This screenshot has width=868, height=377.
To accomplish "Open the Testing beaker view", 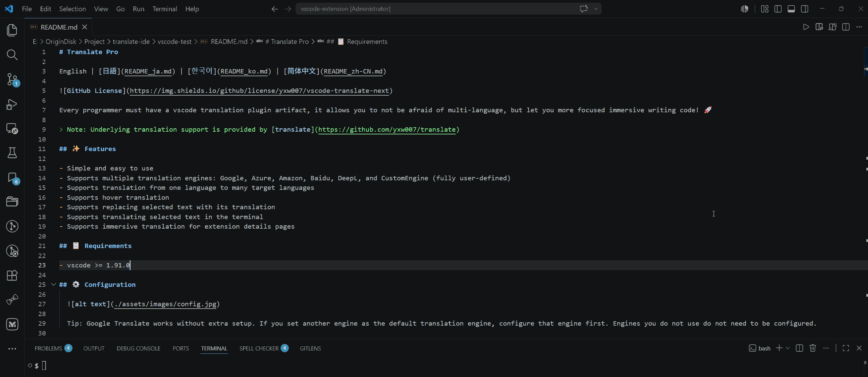I will [x=12, y=153].
